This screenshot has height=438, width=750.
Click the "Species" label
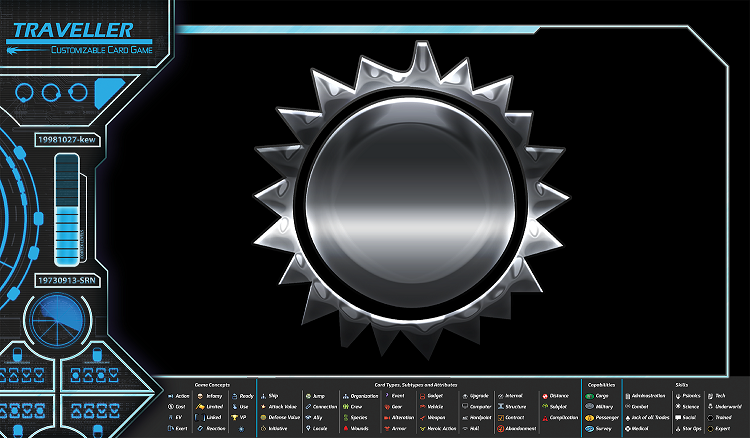pos(359,417)
